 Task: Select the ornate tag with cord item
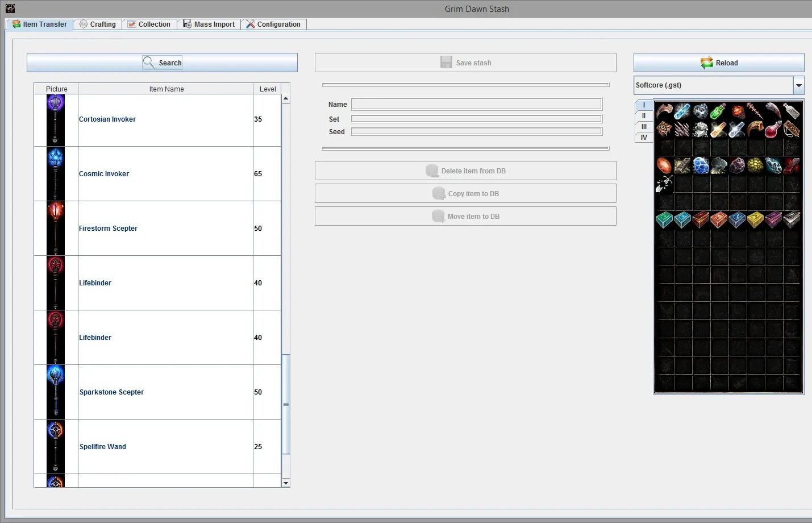(792, 129)
